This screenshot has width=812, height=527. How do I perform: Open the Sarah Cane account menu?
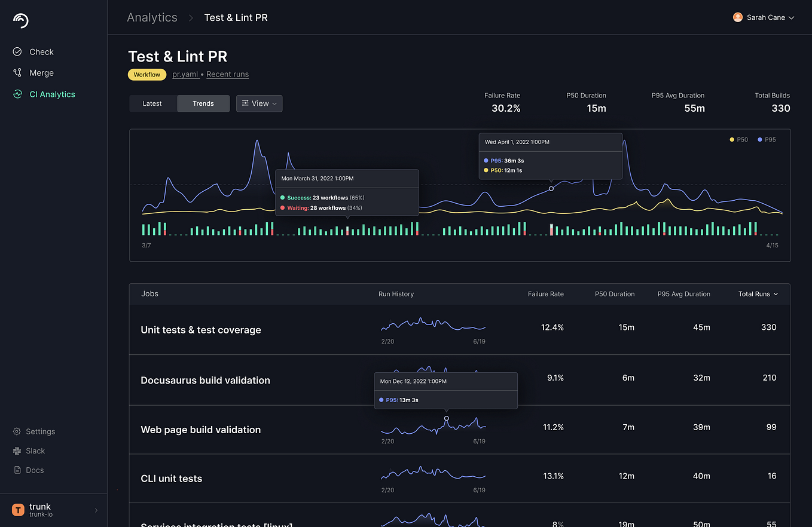pos(764,17)
